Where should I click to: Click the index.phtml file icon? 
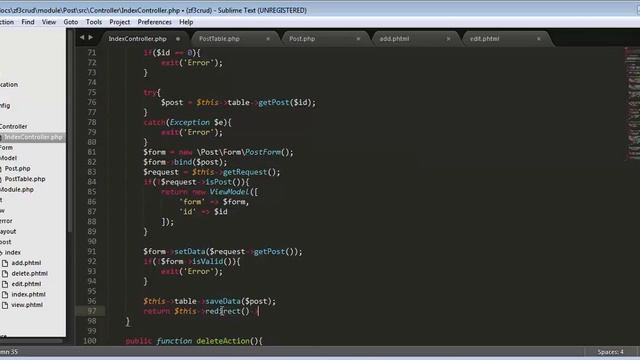(5, 295)
